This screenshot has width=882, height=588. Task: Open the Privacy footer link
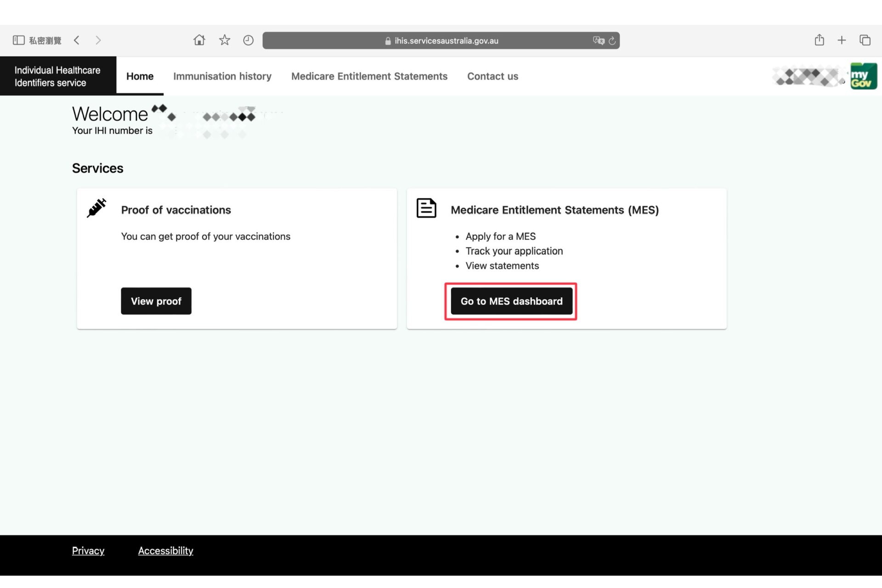88,551
